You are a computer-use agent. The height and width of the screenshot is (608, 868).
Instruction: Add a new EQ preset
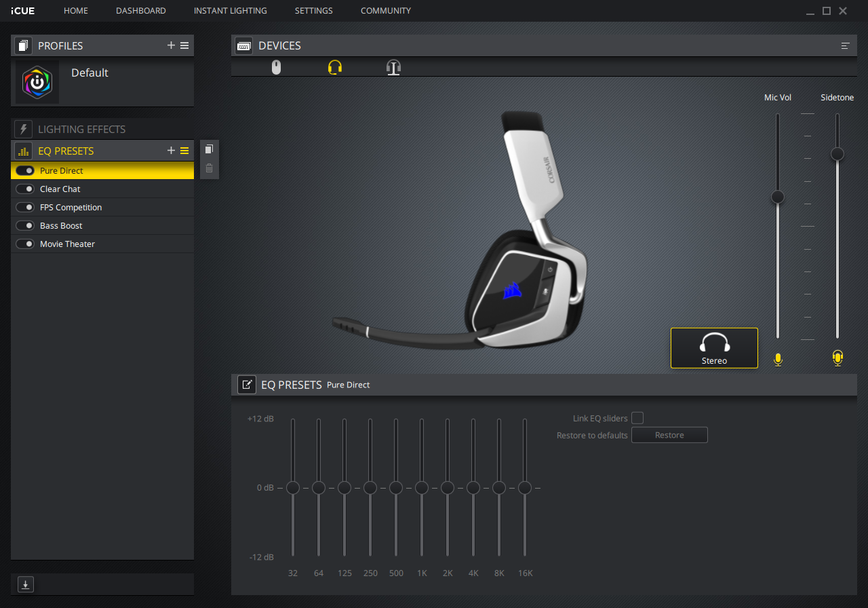click(x=172, y=151)
